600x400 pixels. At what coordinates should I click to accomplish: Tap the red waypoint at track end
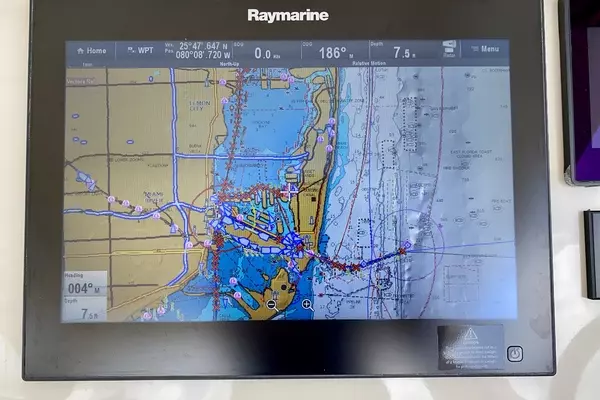pyautogui.click(x=404, y=250)
